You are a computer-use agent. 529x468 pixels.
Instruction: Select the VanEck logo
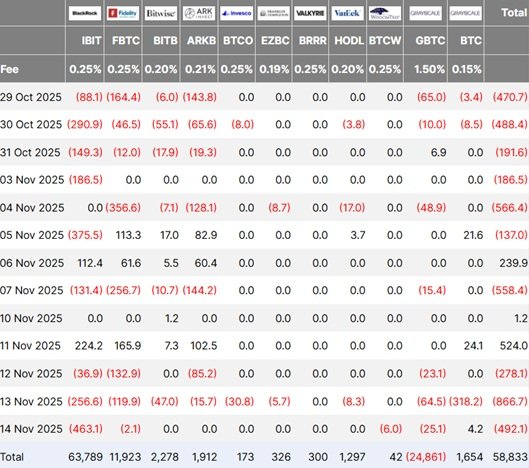(x=347, y=13)
